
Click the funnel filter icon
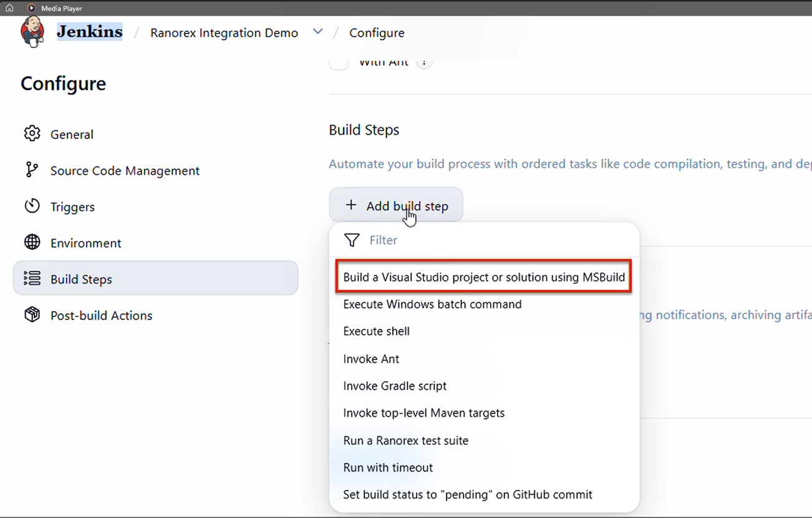[x=352, y=240]
